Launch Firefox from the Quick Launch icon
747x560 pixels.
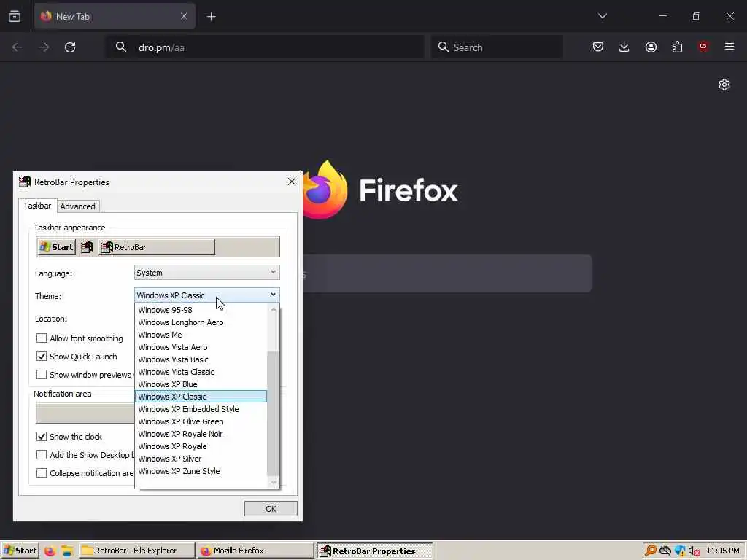(x=50, y=551)
